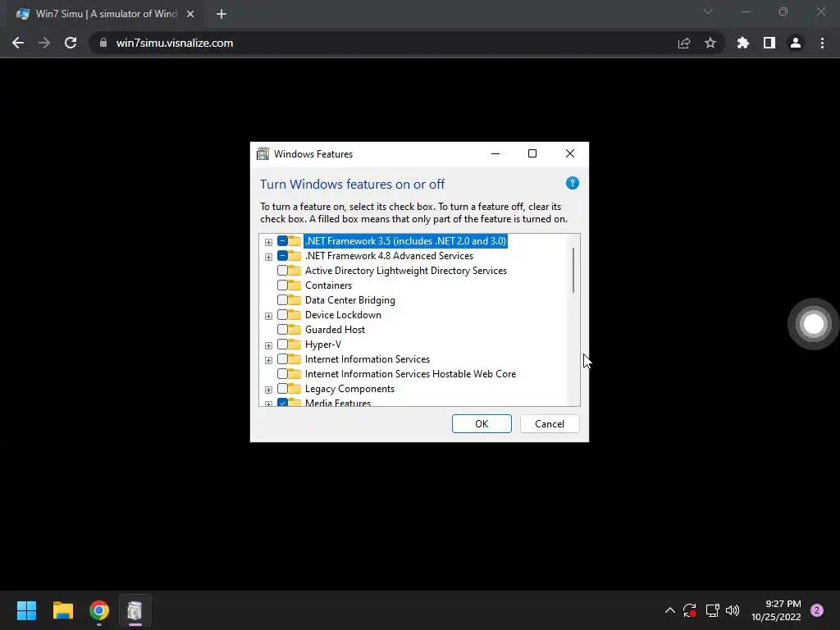Confirm changes with the OK button
Image resolution: width=840 pixels, height=630 pixels.
click(x=482, y=424)
